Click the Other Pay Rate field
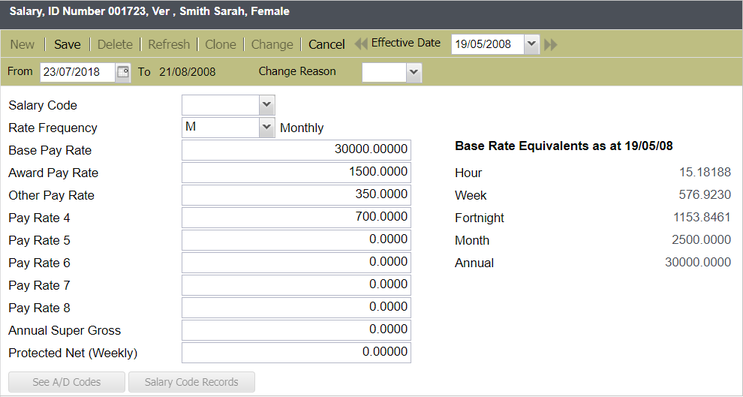The height and width of the screenshot is (397, 743). [296, 195]
